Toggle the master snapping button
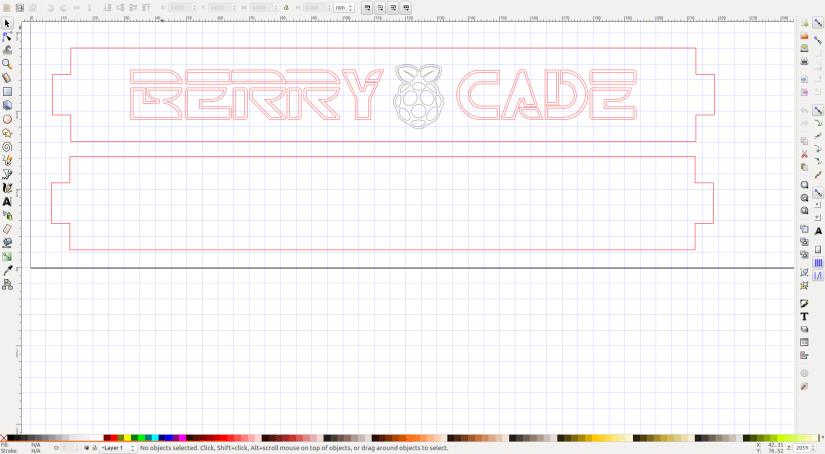The image size is (825, 454). coord(818,23)
